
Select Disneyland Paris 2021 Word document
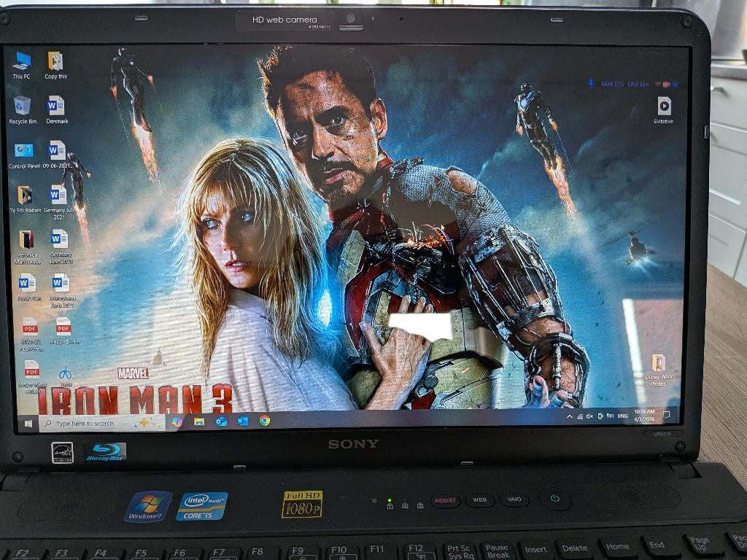point(62,290)
